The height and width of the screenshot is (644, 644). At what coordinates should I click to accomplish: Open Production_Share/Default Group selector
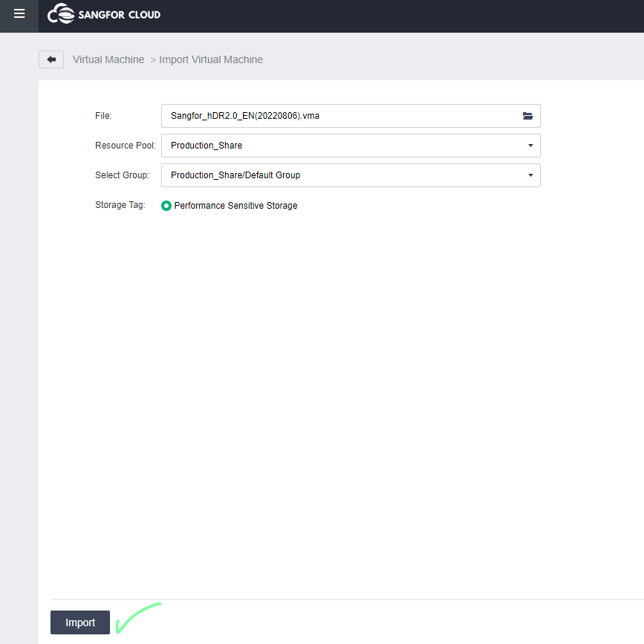tap(349, 175)
